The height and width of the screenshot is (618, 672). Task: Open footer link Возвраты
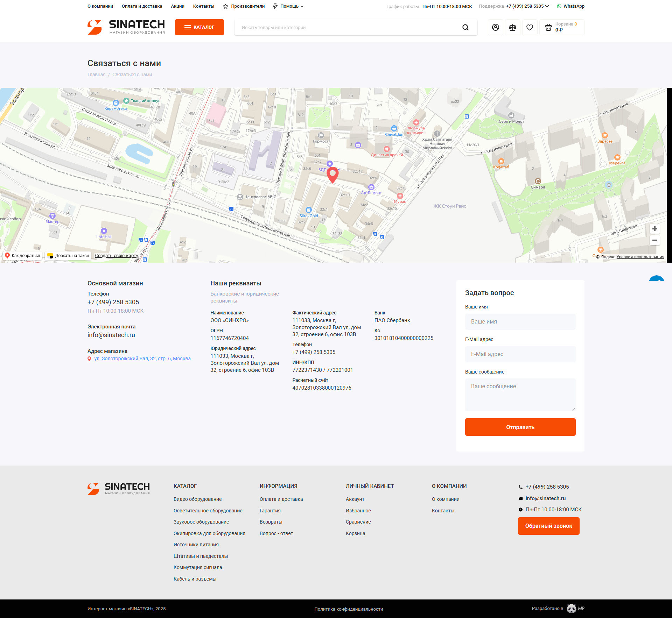click(x=271, y=522)
